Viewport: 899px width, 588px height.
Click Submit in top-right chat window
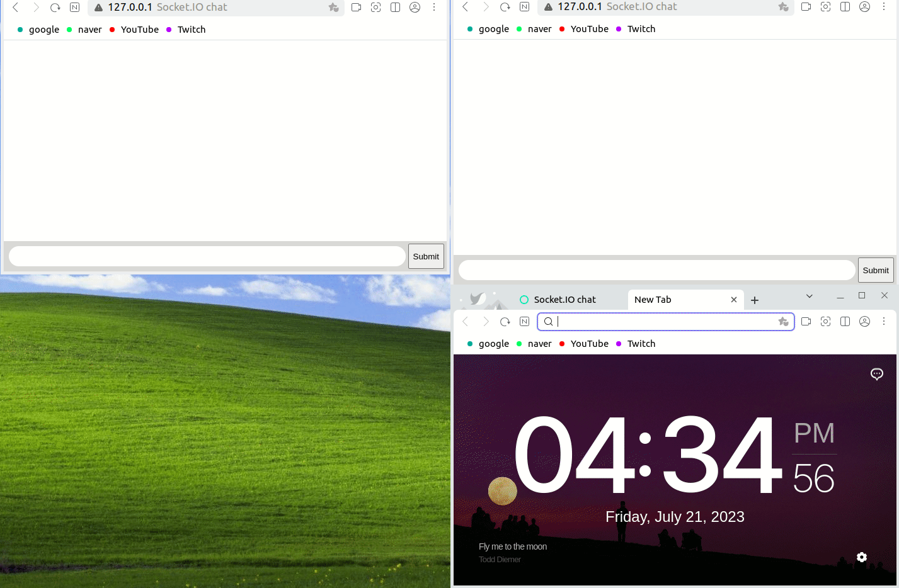point(876,270)
